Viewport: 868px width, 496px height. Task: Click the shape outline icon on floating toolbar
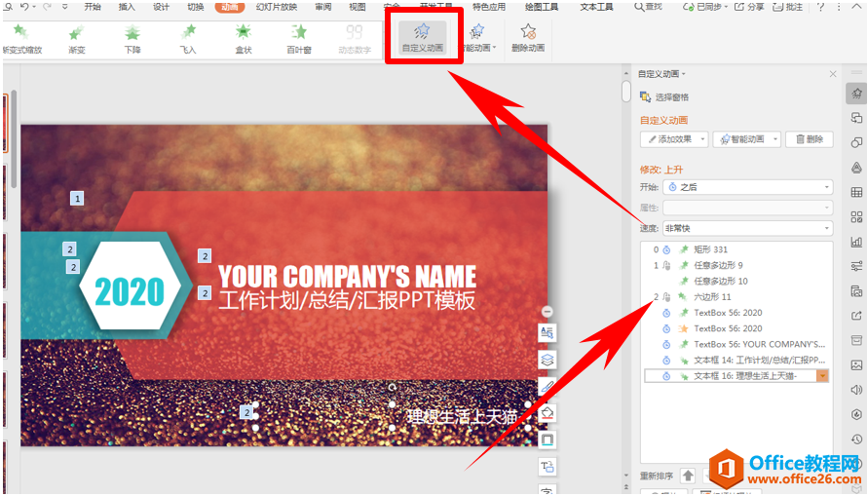point(547,439)
